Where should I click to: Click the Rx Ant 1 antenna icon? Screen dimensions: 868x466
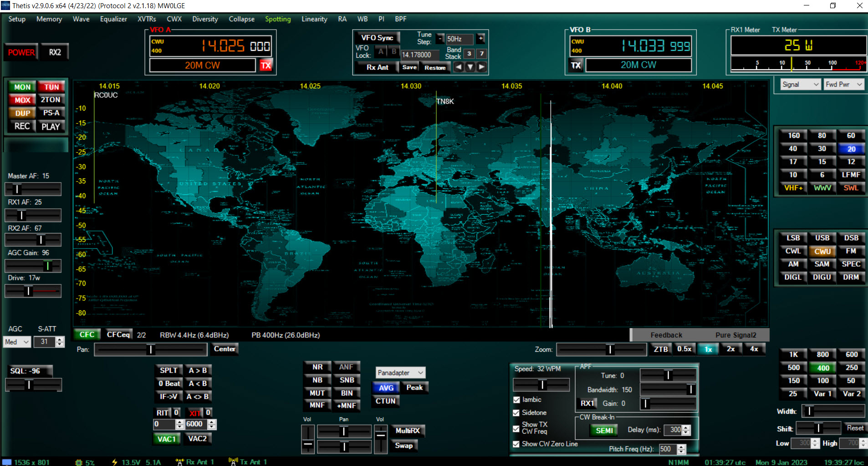click(x=180, y=462)
